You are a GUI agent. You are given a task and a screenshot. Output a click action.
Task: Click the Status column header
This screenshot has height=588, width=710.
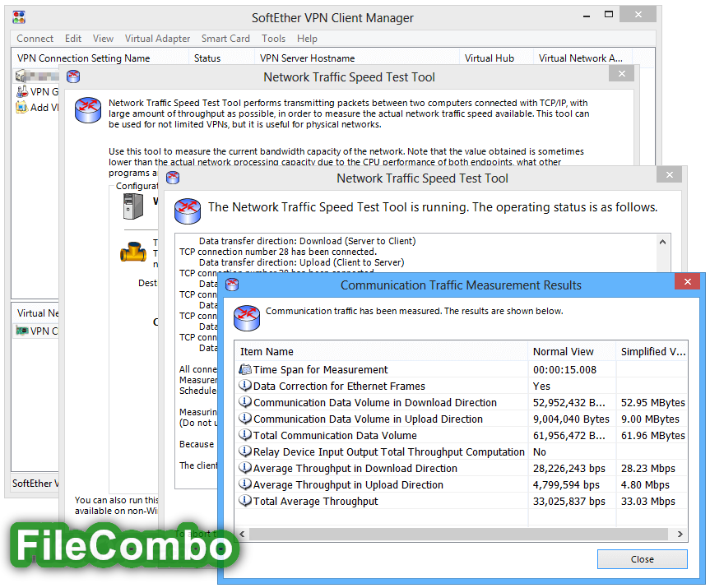221,58
